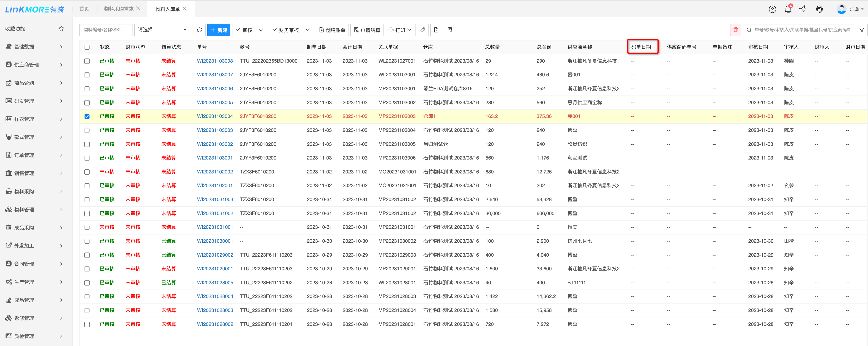The image size is (868, 346).
Task: Check the row checkbox for WI20231103008
Action: pos(87,61)
